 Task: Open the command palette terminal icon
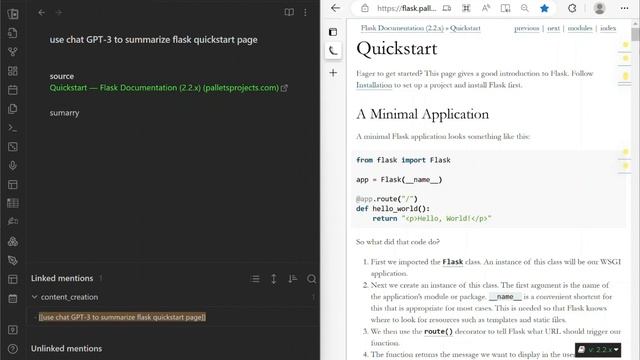click(x=13, y=128)
